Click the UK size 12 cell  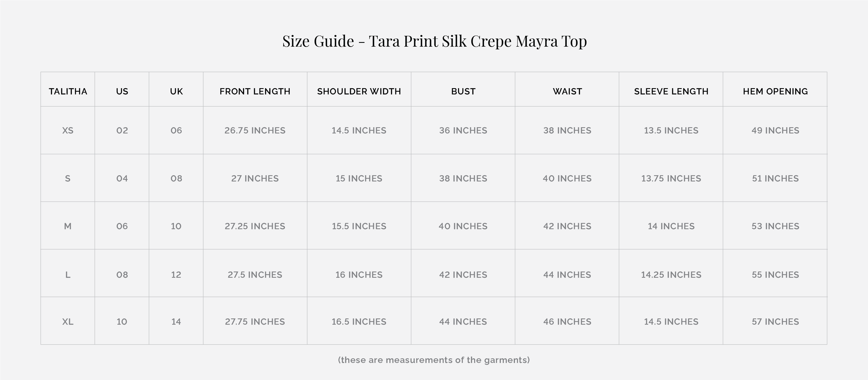176,275
